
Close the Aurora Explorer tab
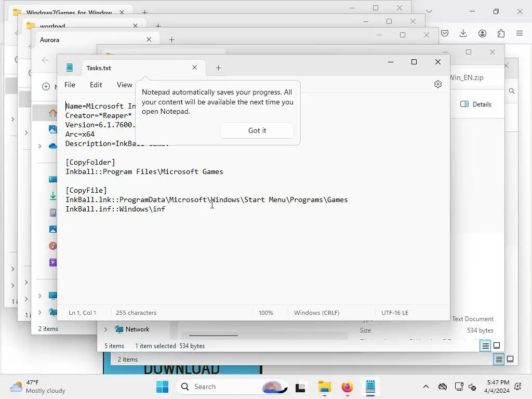tap(149, 39)
